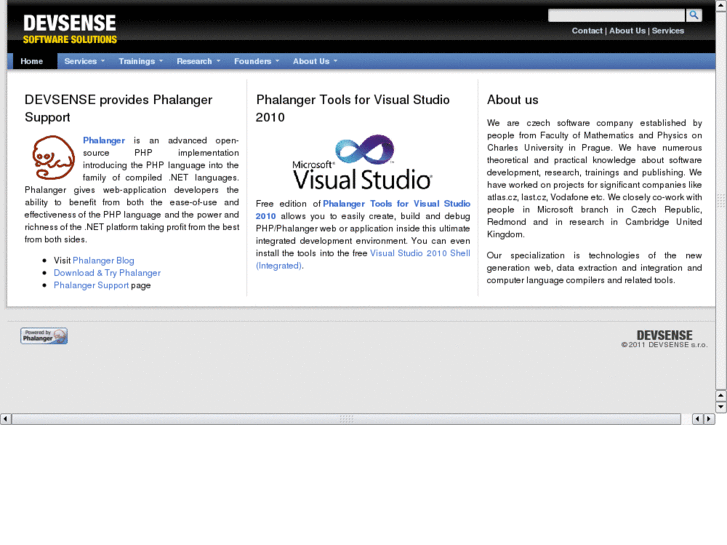Open Download & Try Phalanger link

107,273
